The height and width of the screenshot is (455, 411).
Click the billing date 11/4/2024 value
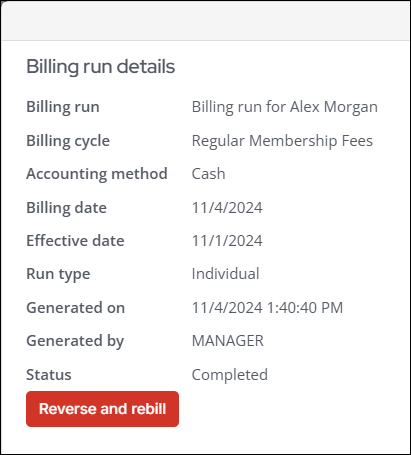227,207
